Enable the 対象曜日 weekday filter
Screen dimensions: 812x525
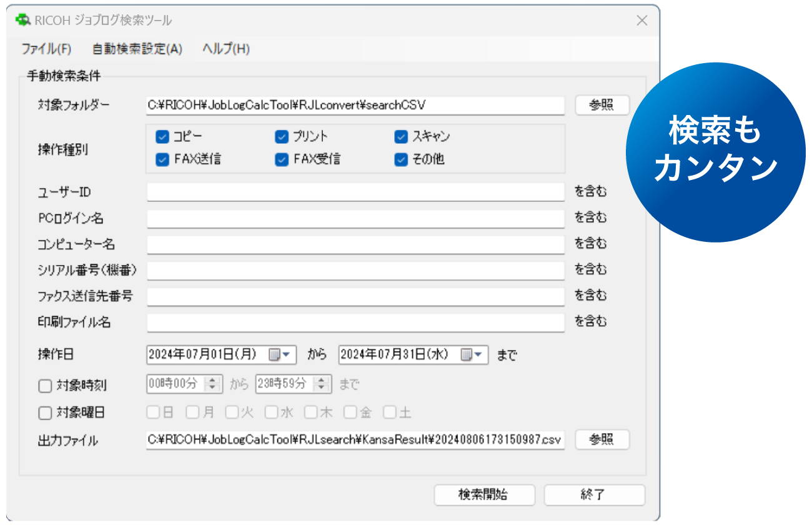pos(44,412)
